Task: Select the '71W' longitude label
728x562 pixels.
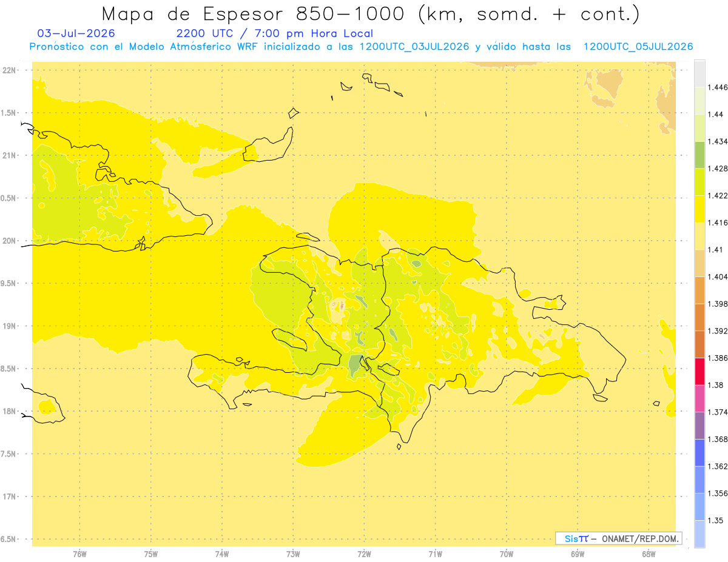Action: click(435, 554)
